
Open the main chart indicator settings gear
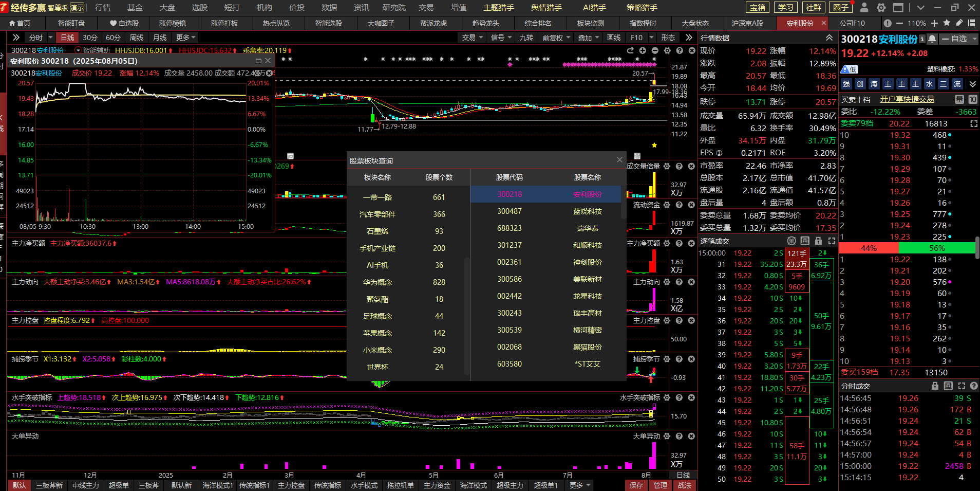tap(667, 50)
